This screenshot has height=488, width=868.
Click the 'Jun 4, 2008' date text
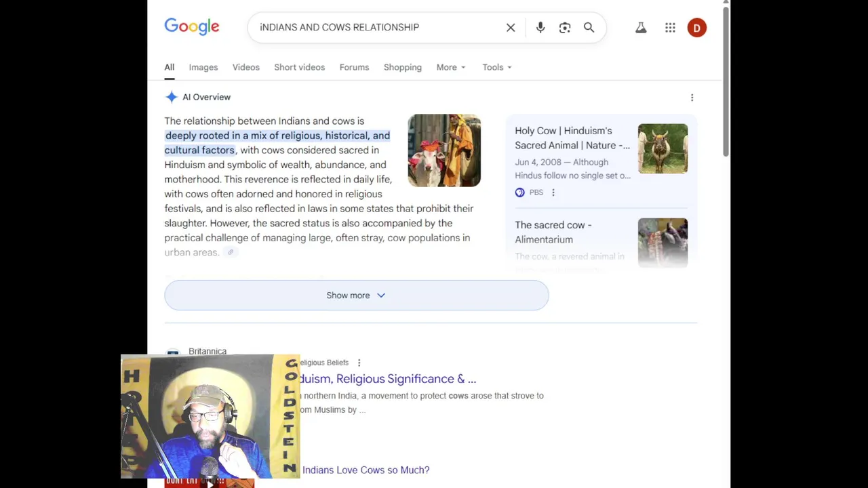click(538, 162)
